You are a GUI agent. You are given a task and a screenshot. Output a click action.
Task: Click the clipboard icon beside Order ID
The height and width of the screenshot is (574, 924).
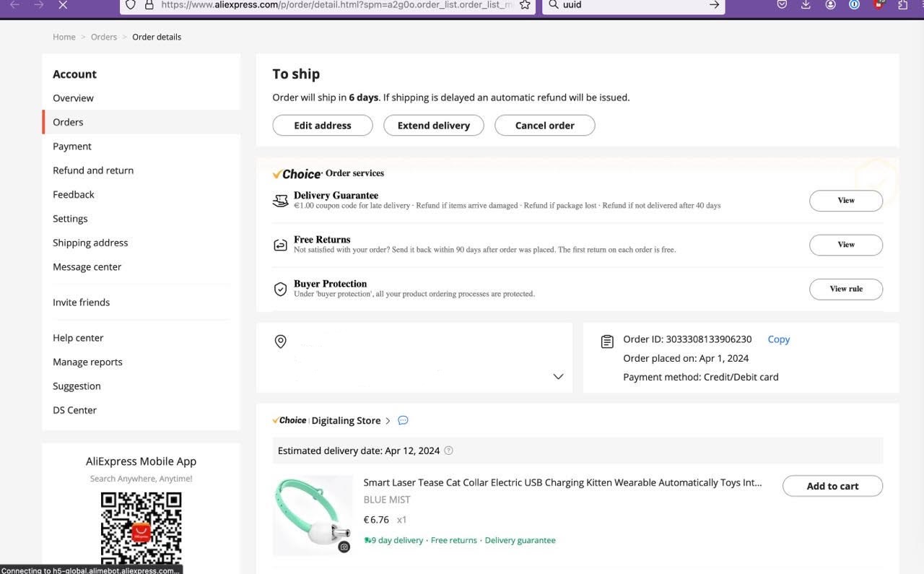(607, 342)
